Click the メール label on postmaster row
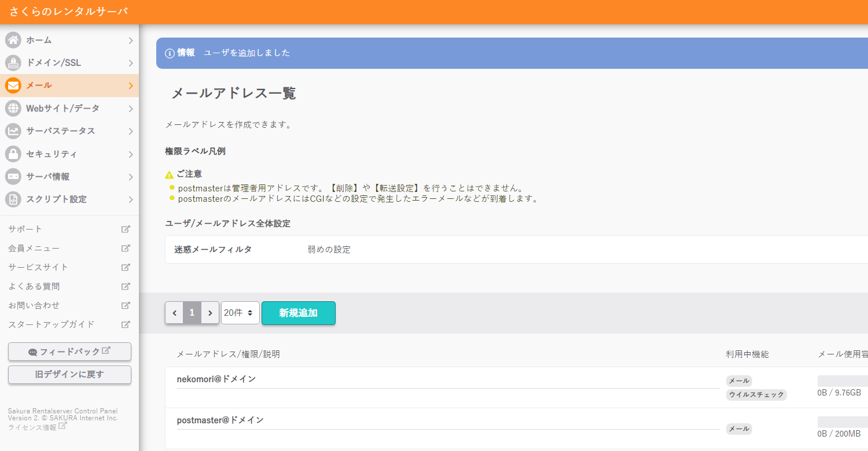This screenshot has width=868, height=451. coord(739,429)
